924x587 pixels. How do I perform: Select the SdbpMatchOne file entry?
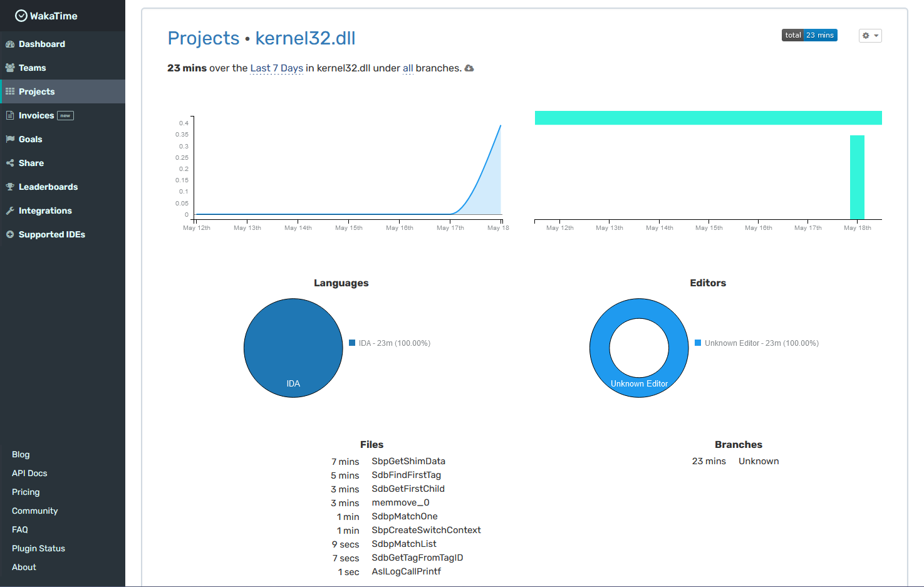point(405,516)
